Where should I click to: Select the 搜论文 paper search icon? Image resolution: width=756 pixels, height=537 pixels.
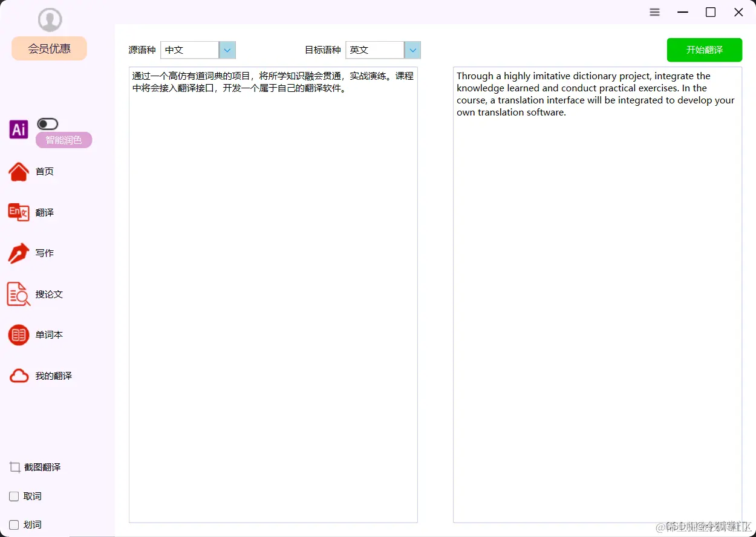[x=18, y=294]
